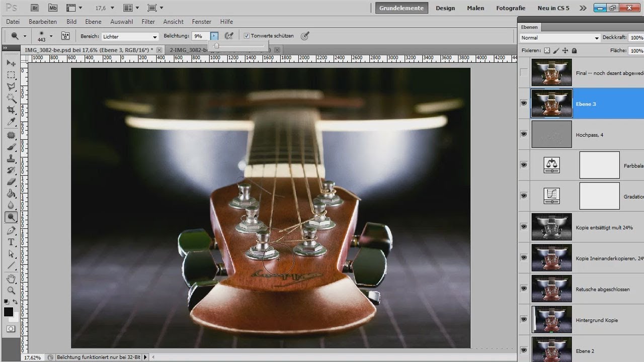
Task: Open tool preset picker dropdown arrow
Action: point(25,36)
